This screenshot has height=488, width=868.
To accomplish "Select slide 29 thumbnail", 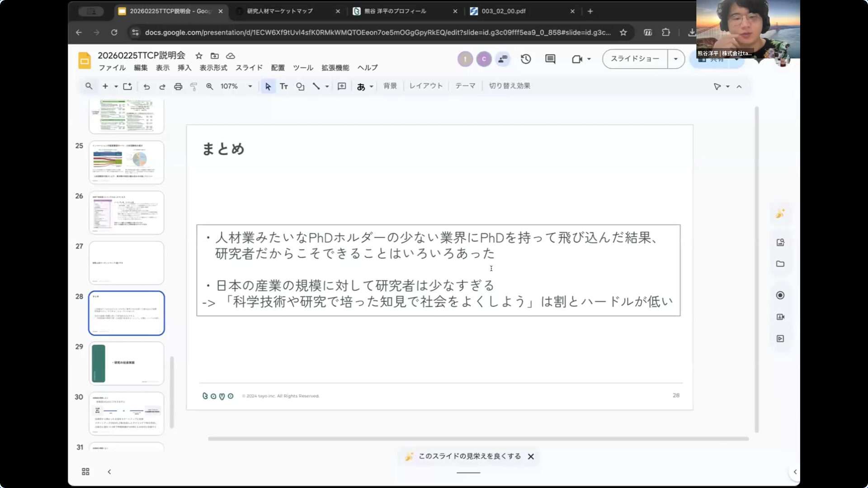I will click(x=127, y=363).
